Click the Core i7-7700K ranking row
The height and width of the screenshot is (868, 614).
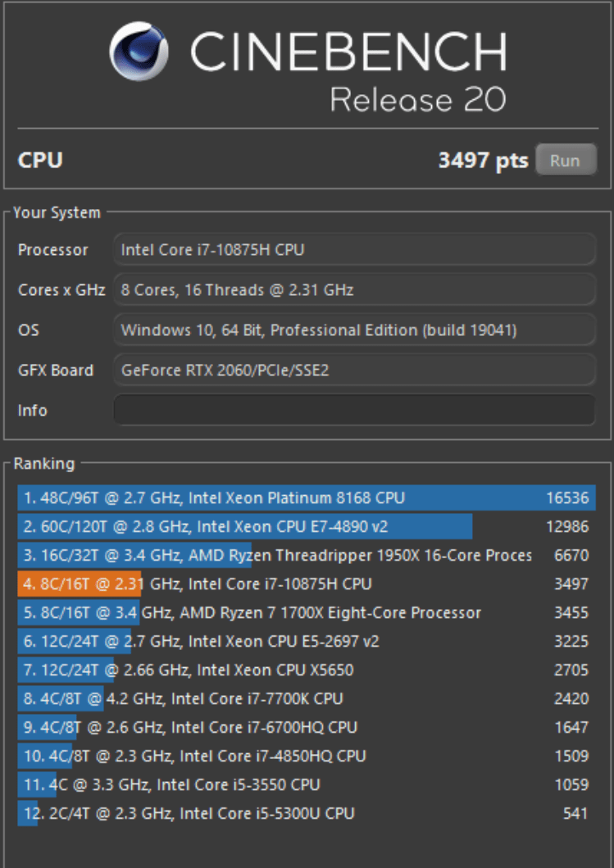point(306,699)
